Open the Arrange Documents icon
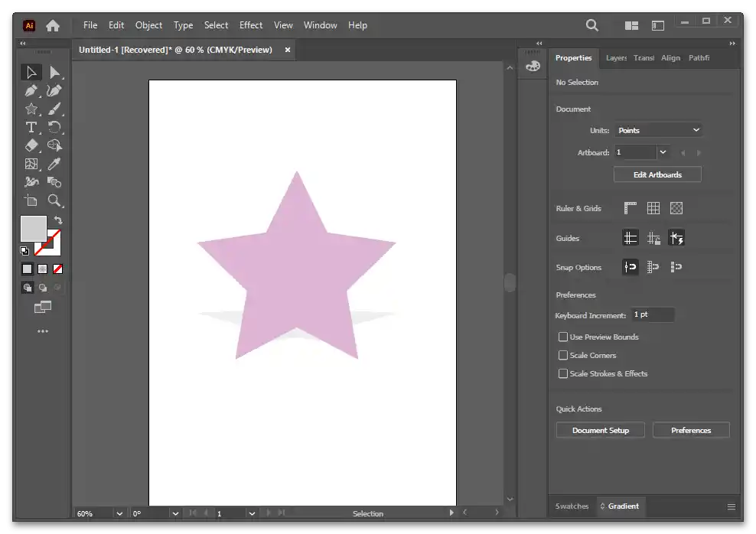 (631, 25)
